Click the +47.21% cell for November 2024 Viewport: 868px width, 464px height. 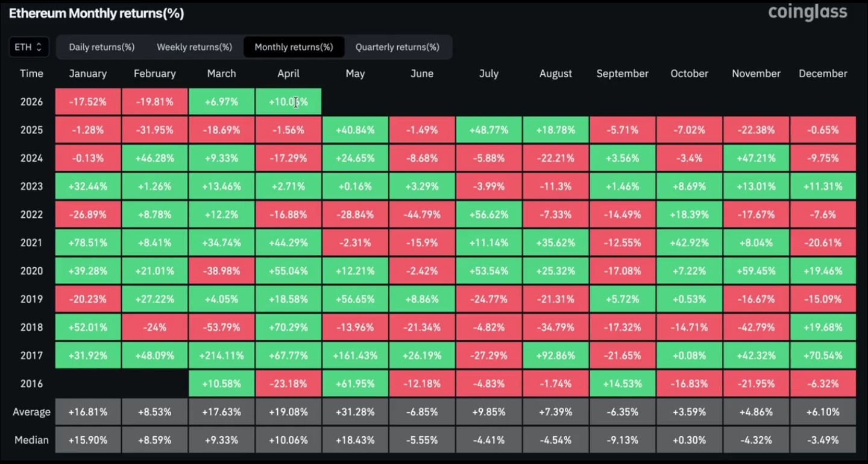pos(756,158)
